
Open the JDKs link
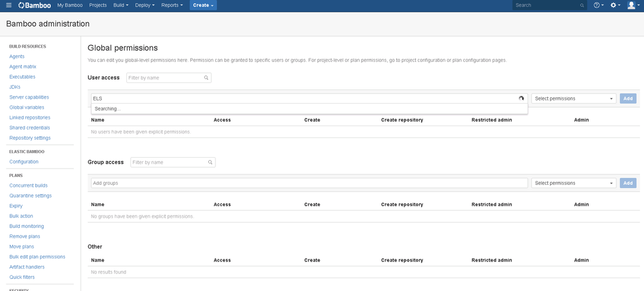(x=15, y=87)
